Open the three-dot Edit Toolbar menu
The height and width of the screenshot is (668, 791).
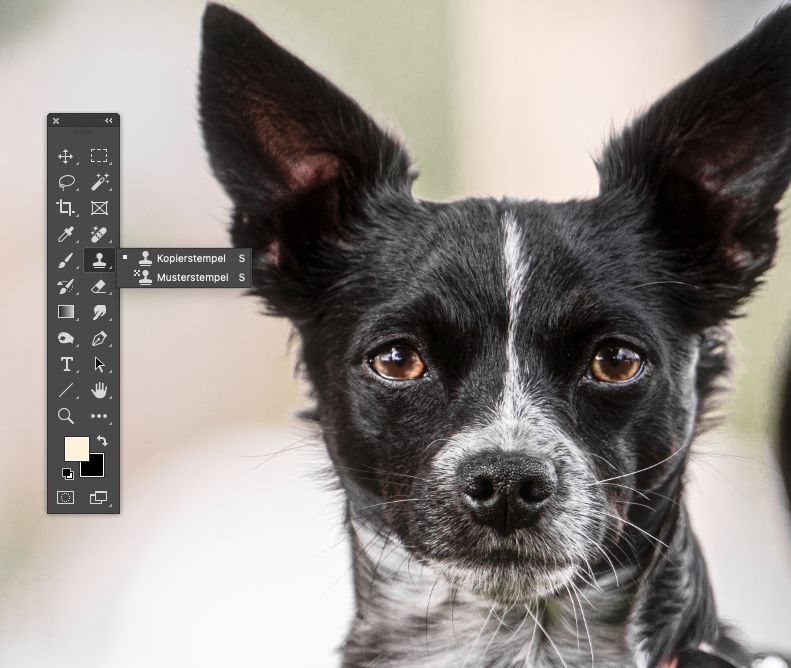click(x=99, y=416)
